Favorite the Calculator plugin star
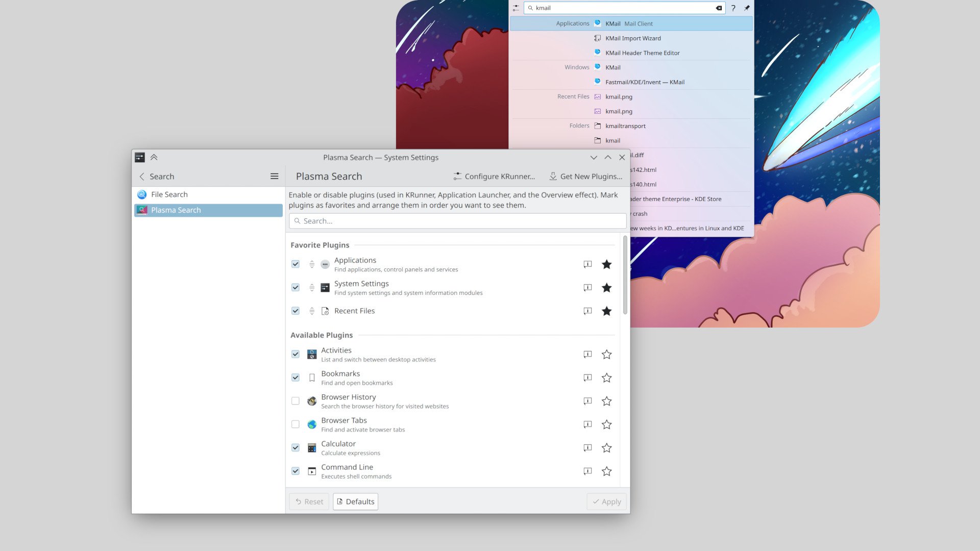The width and height of the screenshot is (980, 551). [606, 448]
